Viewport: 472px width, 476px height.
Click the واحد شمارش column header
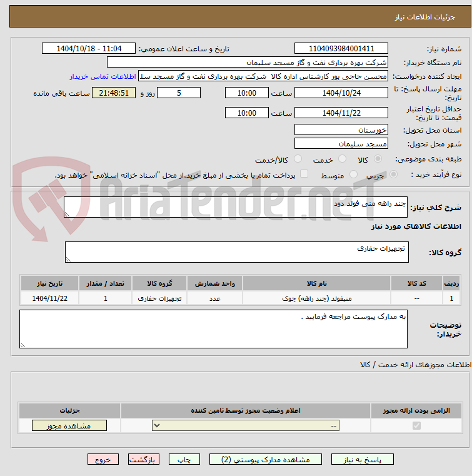click(215, 283)
